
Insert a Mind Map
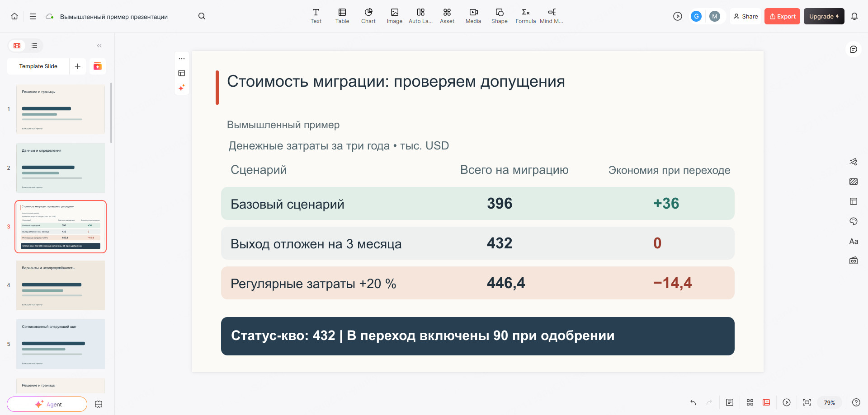[x=552, y=16]
